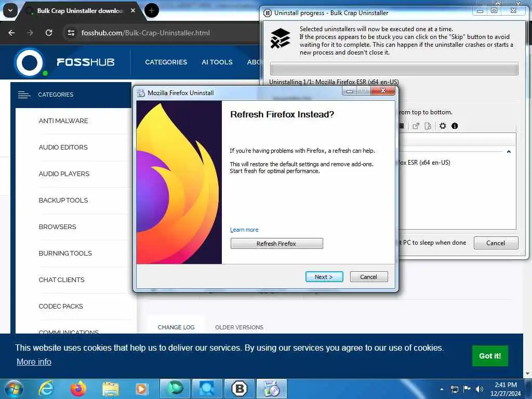The image size is (532, 399).
Task: Switch to the magnifier search taskbar window
Action: point(207,389)
